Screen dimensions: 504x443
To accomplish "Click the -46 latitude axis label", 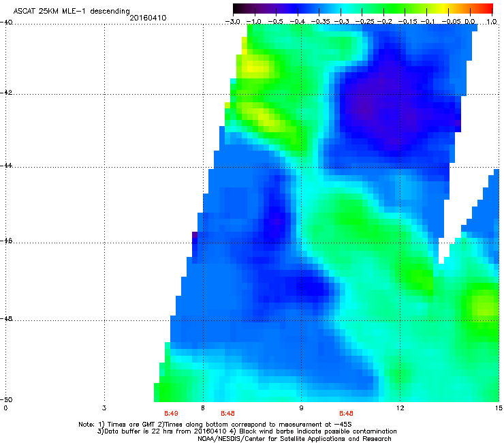I will 6,241.
